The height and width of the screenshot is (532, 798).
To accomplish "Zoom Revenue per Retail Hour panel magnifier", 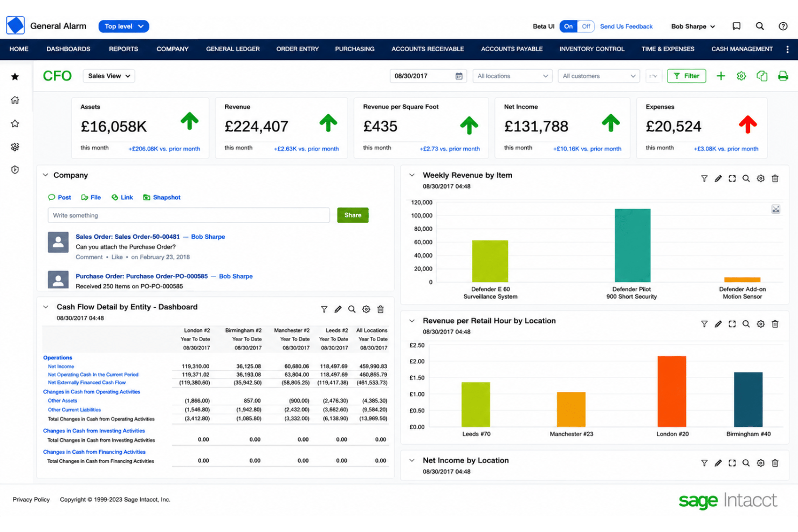I will [746, 324].
